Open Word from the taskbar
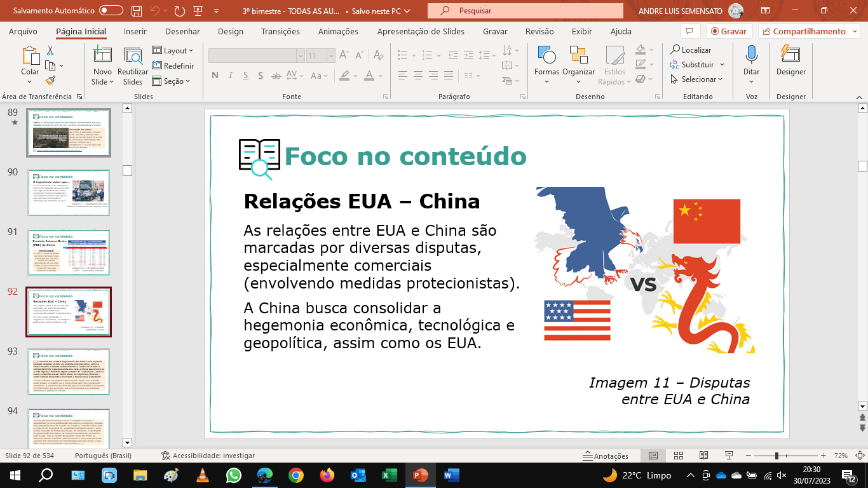 tap(452, 475)
